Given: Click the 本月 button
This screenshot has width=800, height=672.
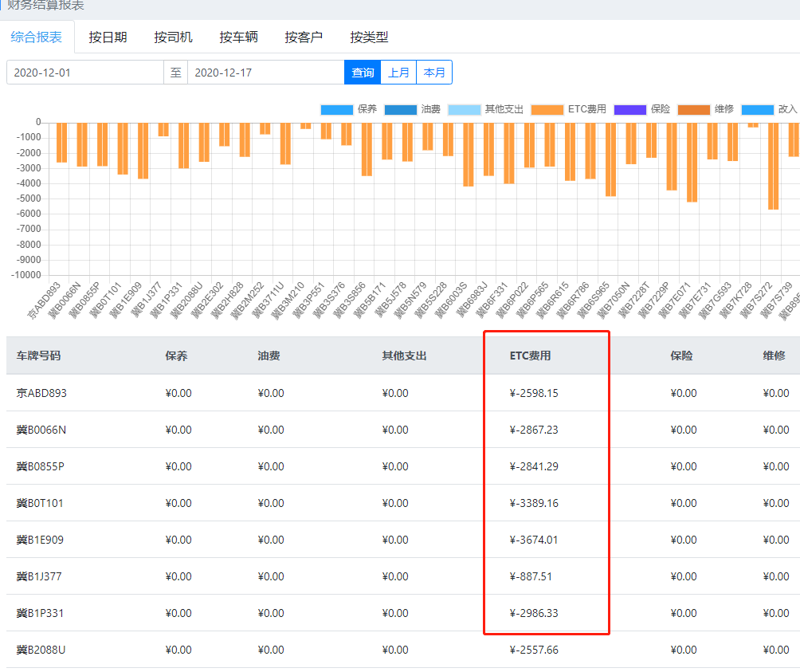Looking at the screenshot, I should click(x=434, y=73).
